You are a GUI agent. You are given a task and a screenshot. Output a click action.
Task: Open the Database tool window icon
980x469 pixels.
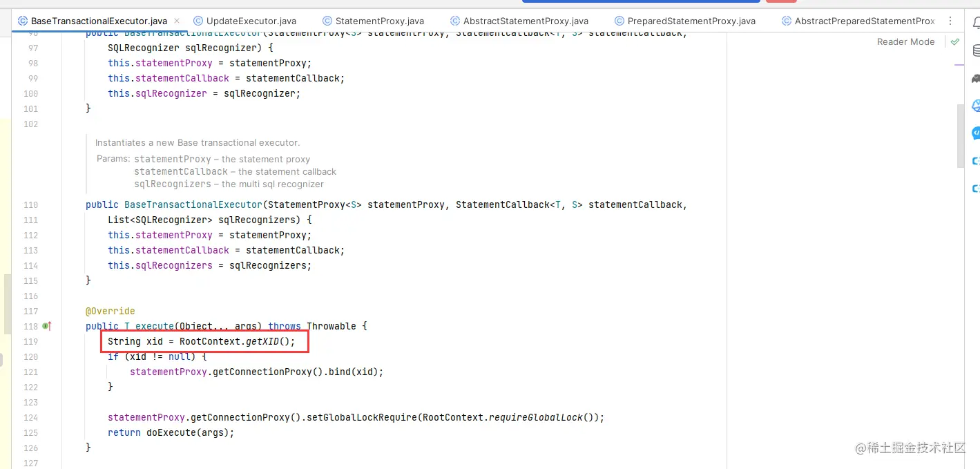tap(976, 50)
